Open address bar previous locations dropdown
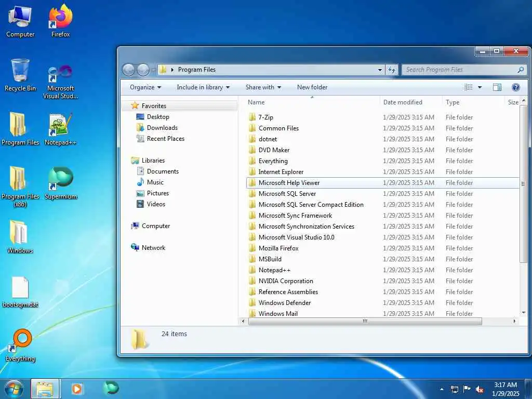The width and height of the screenshot is (532, 399). pos(380,70)
